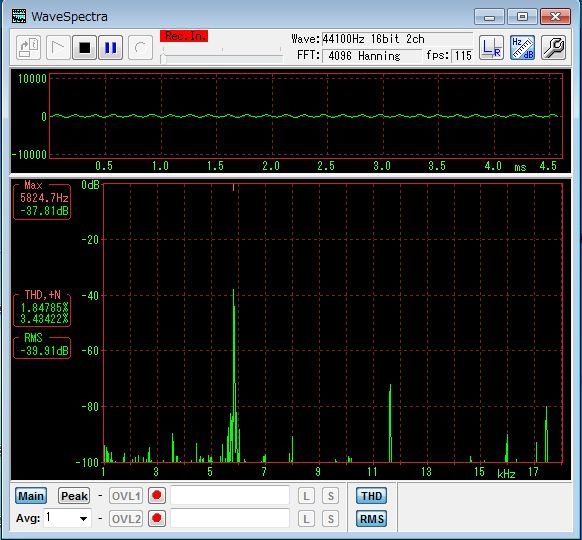Stop recording with the black square button

(84, 48)
